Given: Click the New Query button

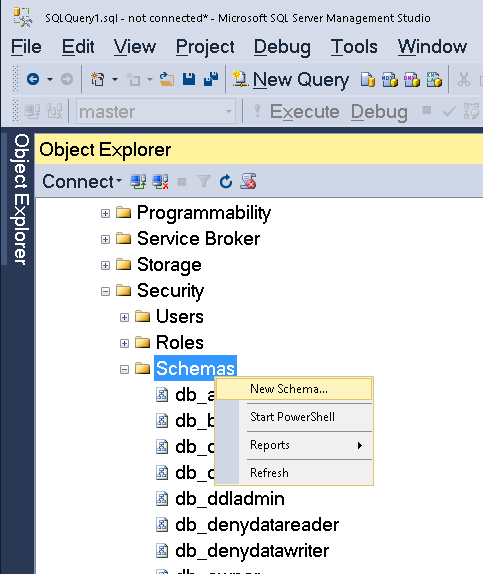Looking at the screenshot, I should click(x=290, y=80).
